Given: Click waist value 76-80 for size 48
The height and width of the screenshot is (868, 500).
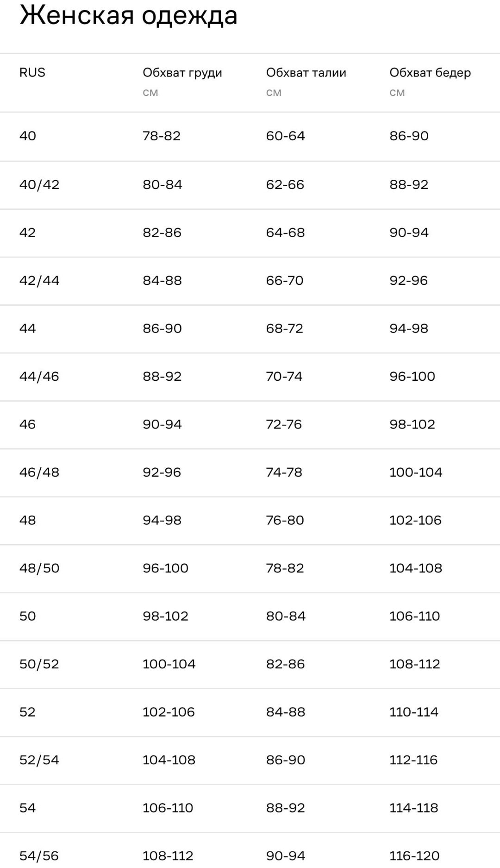Looking at the screenshot, I should tap(285, 520).
